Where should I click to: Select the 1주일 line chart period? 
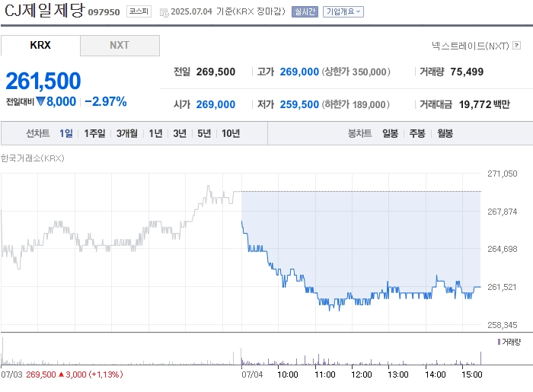[94, 133]
